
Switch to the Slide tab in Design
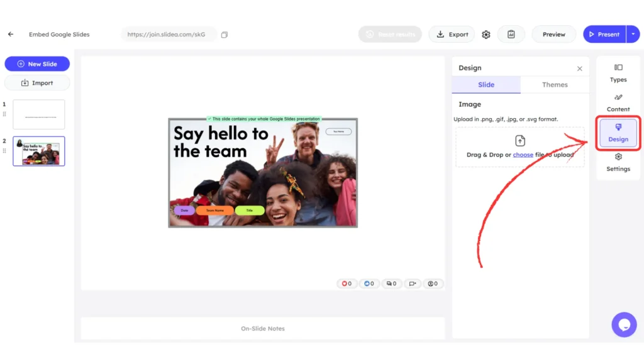(x=486, y=84)
